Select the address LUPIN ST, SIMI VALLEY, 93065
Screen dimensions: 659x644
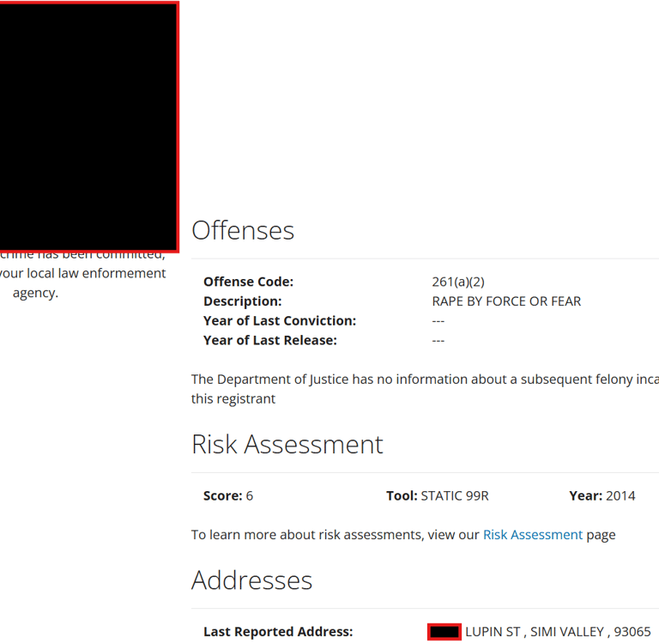click(558, 632)
